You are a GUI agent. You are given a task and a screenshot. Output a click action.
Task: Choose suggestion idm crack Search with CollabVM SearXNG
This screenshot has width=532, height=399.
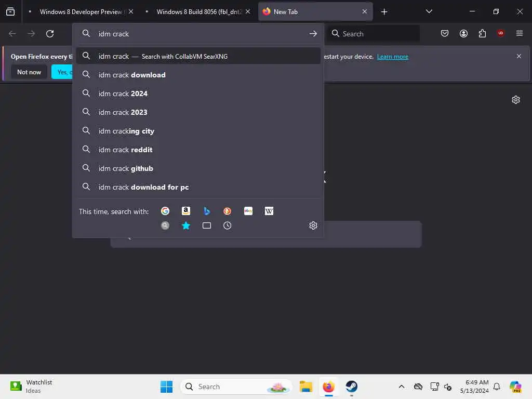click(x=198, y=56)
